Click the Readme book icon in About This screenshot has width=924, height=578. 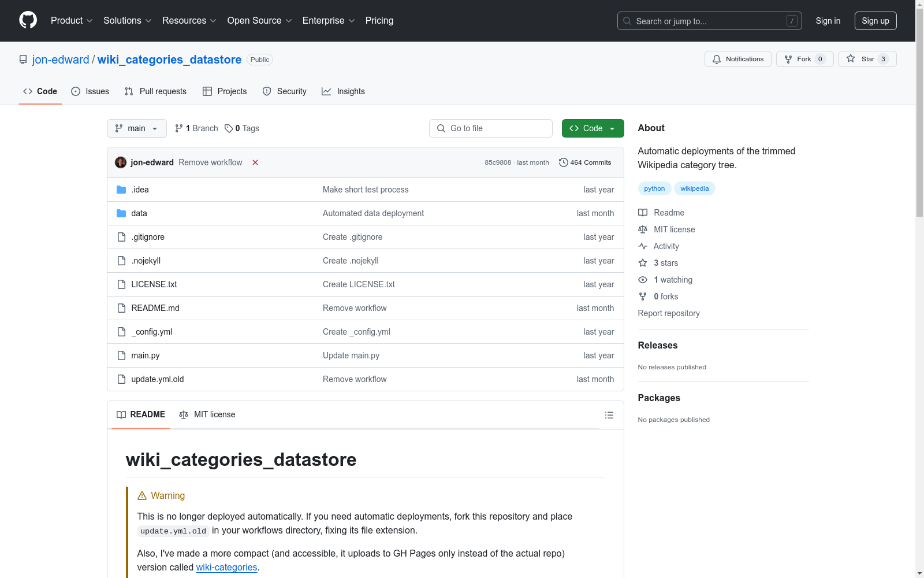643,213
